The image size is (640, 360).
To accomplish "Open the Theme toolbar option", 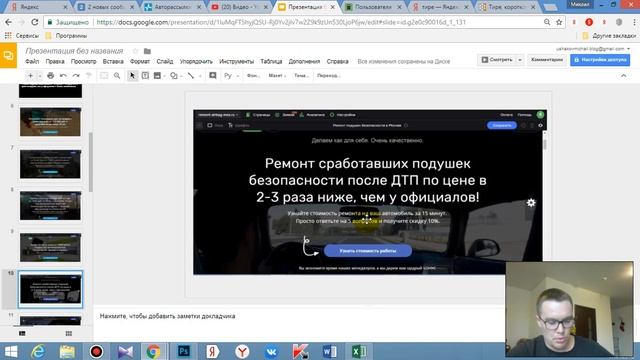I will point(301,76).
